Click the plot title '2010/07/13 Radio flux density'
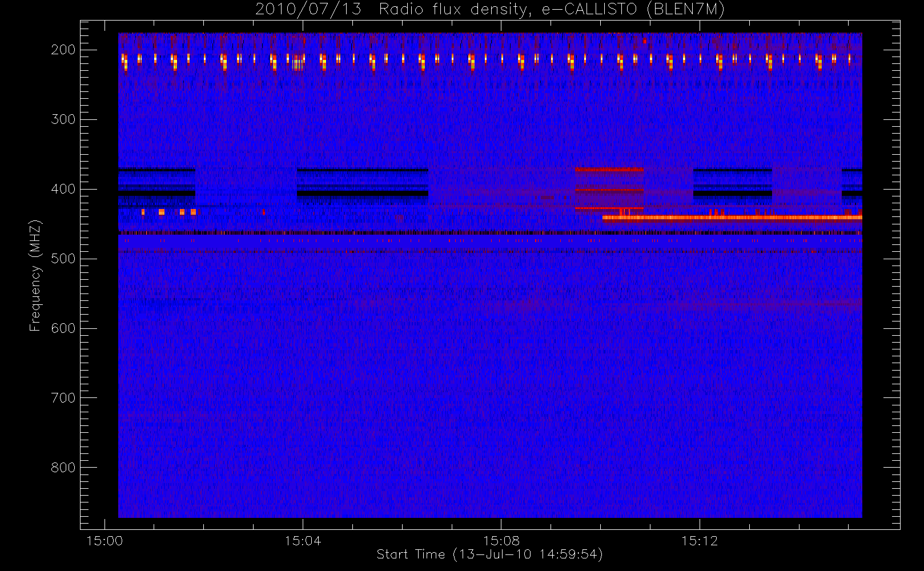The height and width of the screenshot is (571, 924). [x=490, y=9]
